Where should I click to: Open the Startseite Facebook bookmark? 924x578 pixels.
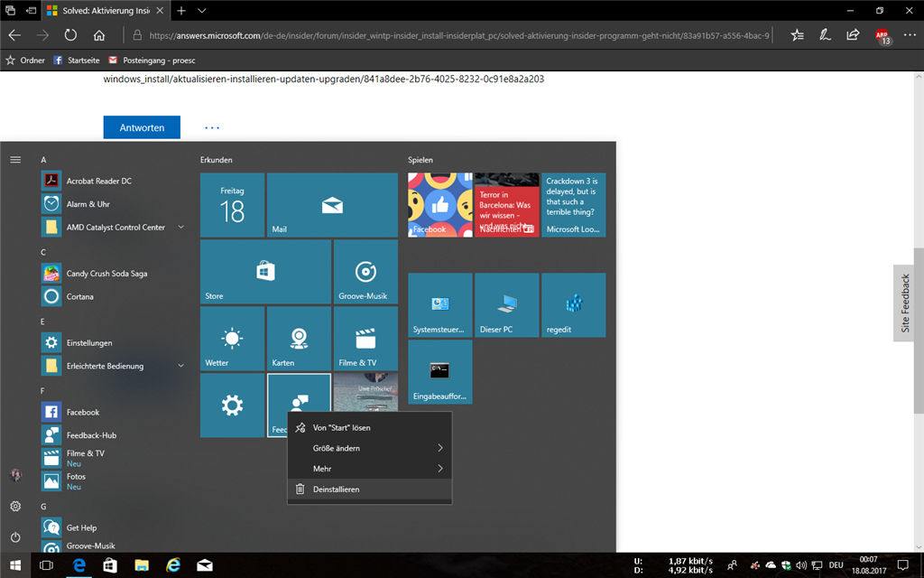[77, 61]
